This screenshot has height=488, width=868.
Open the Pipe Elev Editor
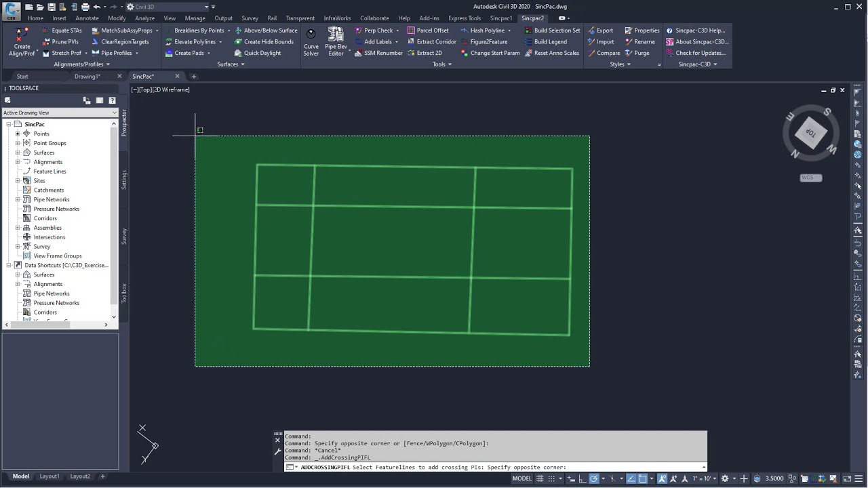point(336,41)
